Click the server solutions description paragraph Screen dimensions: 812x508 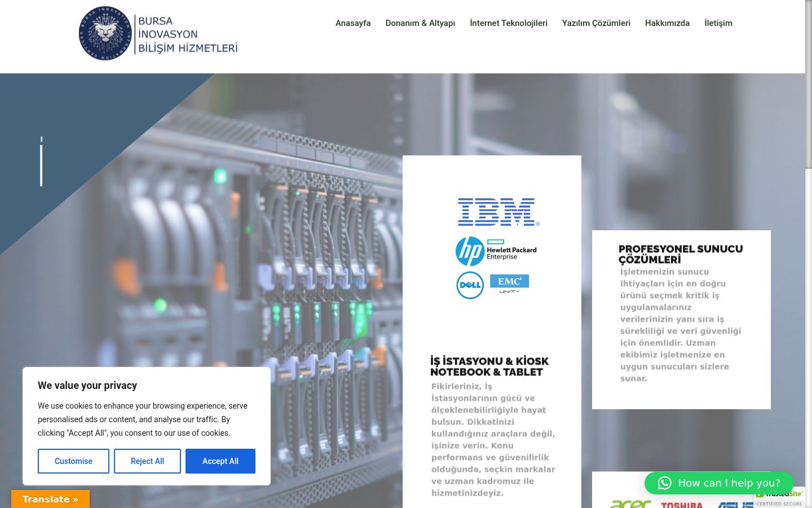(681, 325)
